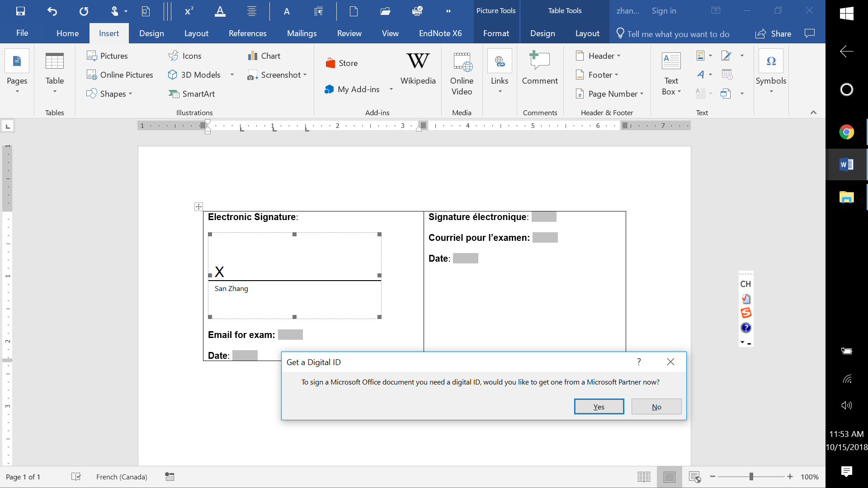Screen dimensions: 868x488
Task: Expand My Add-ins dropdown
Action: (391, 89)
